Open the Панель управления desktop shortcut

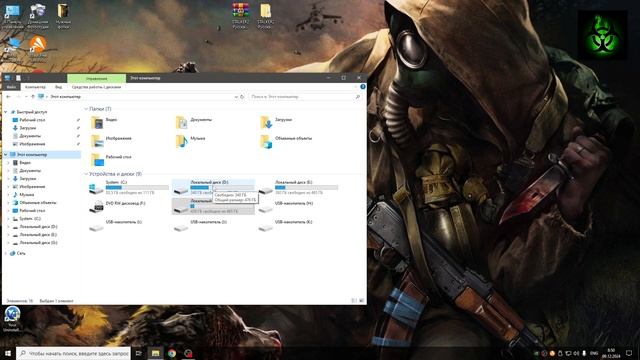pos(13,16)
